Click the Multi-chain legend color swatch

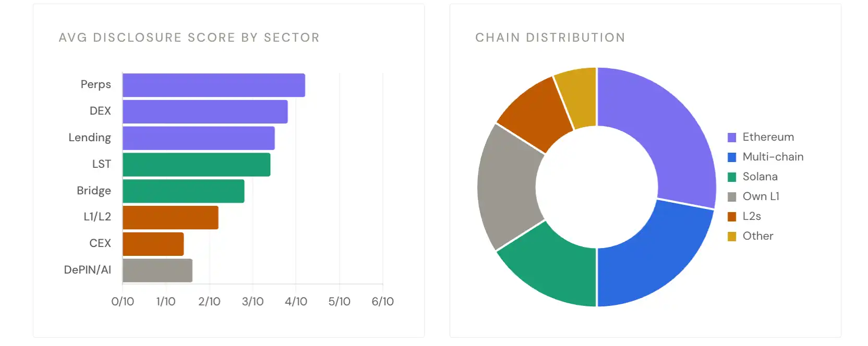point(732,157)
